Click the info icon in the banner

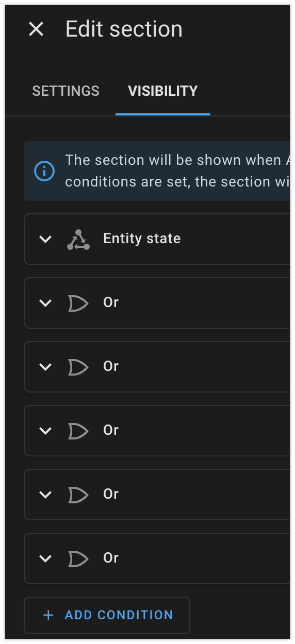point(44,171)
